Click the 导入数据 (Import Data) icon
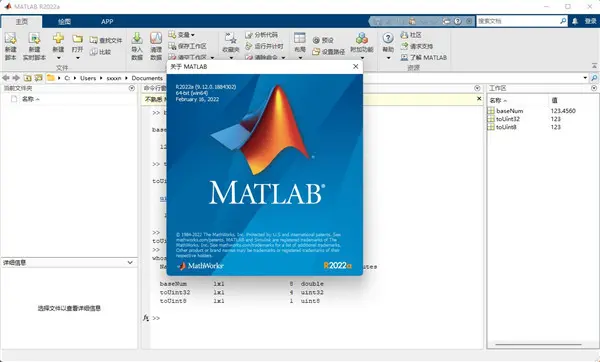The image size is (600, 362). [x=137, y=38]
